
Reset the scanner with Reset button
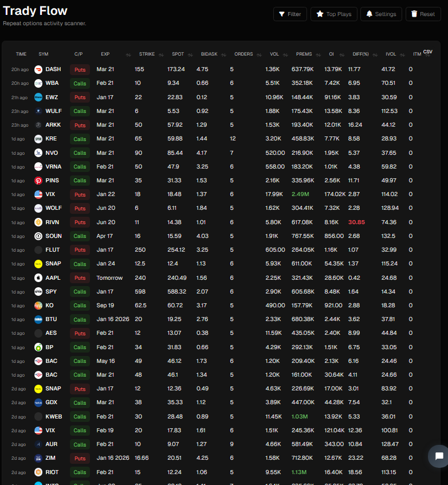(423, 14)
